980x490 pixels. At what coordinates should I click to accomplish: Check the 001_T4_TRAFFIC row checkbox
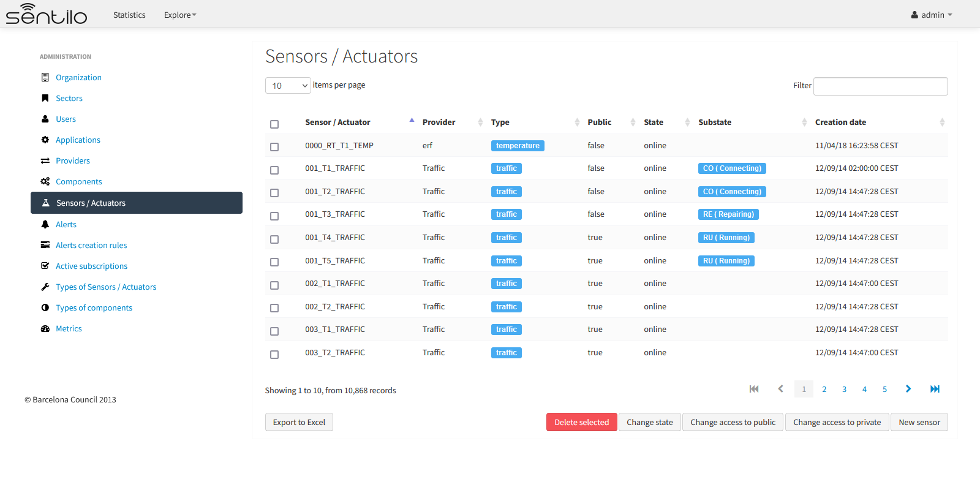tap(274, 239)
